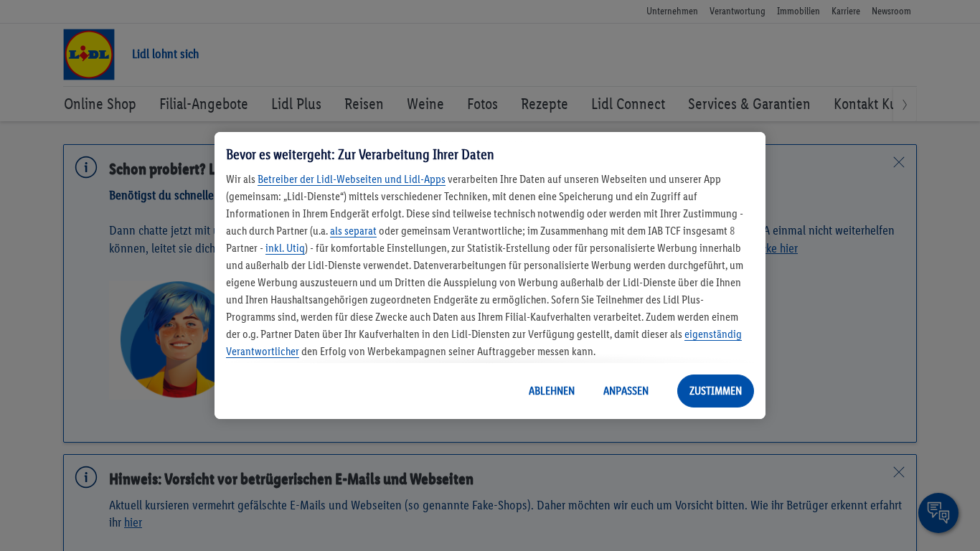Image resolution: width=980 pixels, height=551 pixels.
Task: Follow the 'als separat' link
Action: 353,231
